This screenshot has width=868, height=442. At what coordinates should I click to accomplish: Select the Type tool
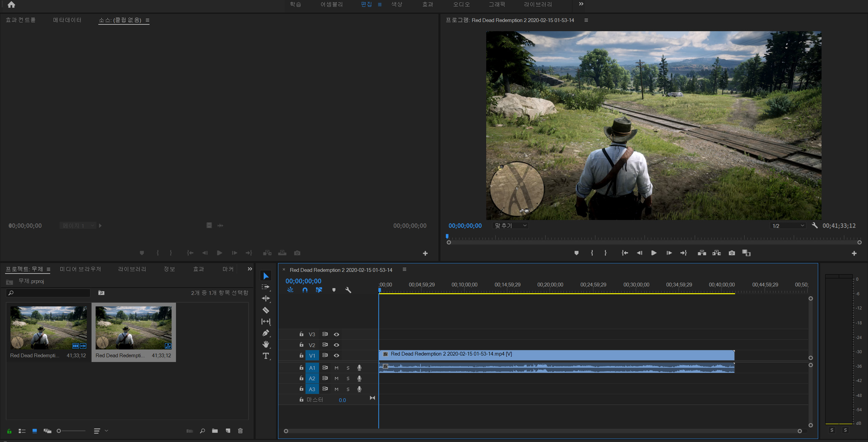point(266,356)
